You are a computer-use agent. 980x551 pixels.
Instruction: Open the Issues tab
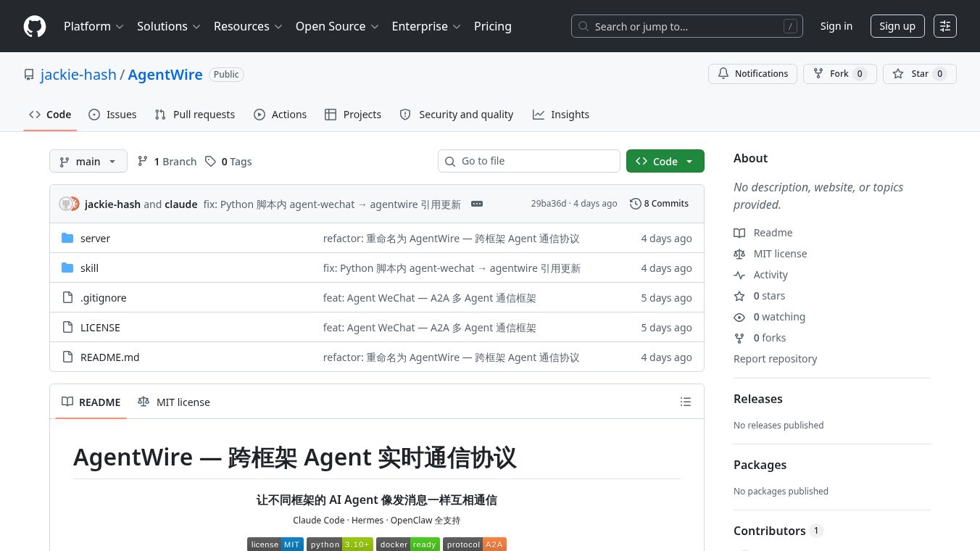coord(112,115)
